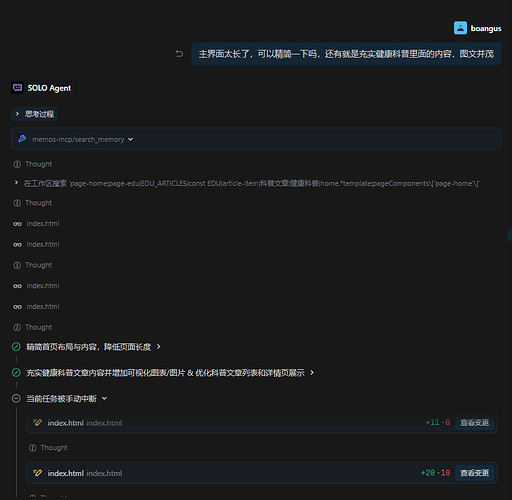Viewport: 512px width, 500px height.
Task: Click the boangus username
Action: (x=486, y=29)
